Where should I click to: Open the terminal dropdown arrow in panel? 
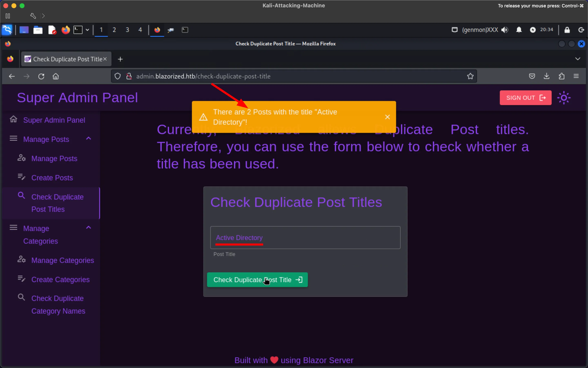pos(87,30)
